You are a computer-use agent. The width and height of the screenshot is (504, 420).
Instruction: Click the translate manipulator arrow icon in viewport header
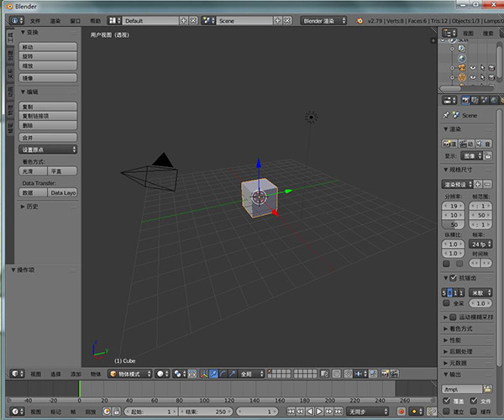[213, 374]
